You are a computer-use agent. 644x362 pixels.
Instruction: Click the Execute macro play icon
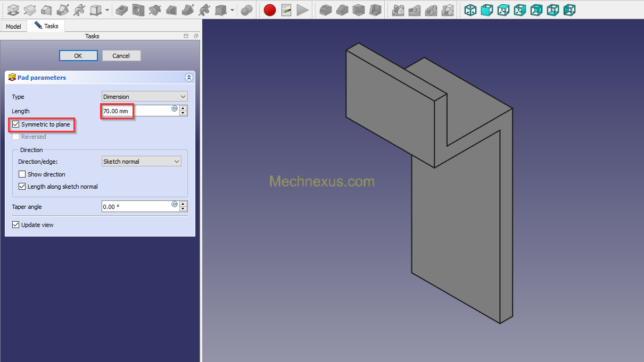click(x=302, y=10)
